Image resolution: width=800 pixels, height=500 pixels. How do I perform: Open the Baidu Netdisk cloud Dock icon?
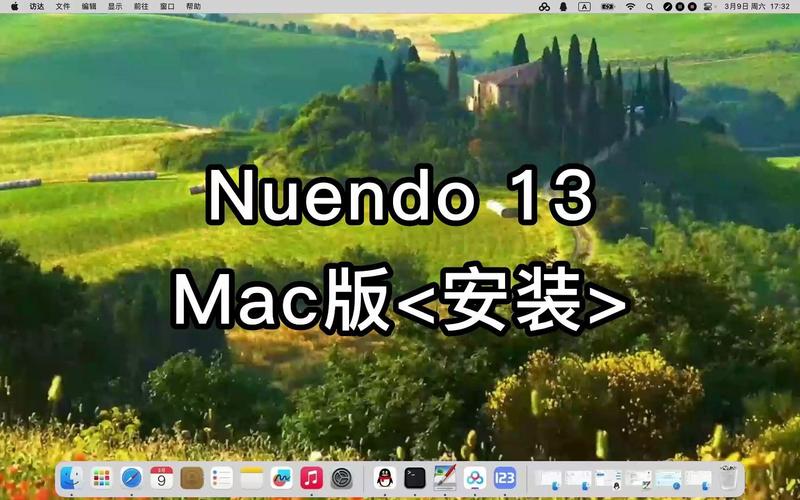475,478
